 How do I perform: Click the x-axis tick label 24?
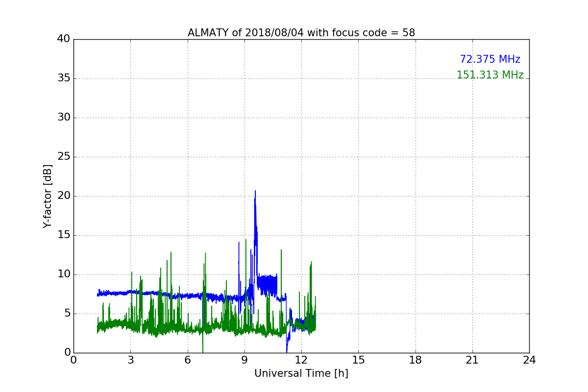click(529, 360)
